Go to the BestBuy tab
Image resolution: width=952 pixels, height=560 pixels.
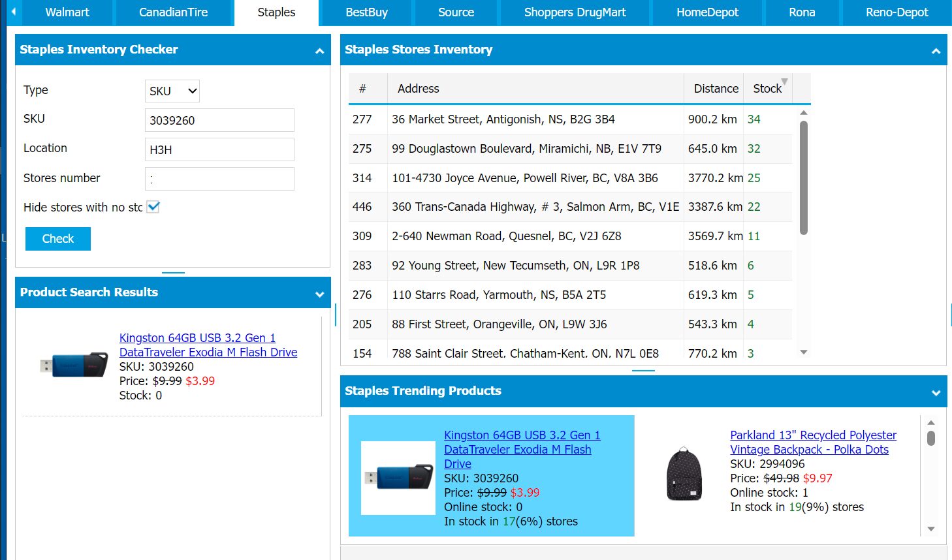point(366,12)
